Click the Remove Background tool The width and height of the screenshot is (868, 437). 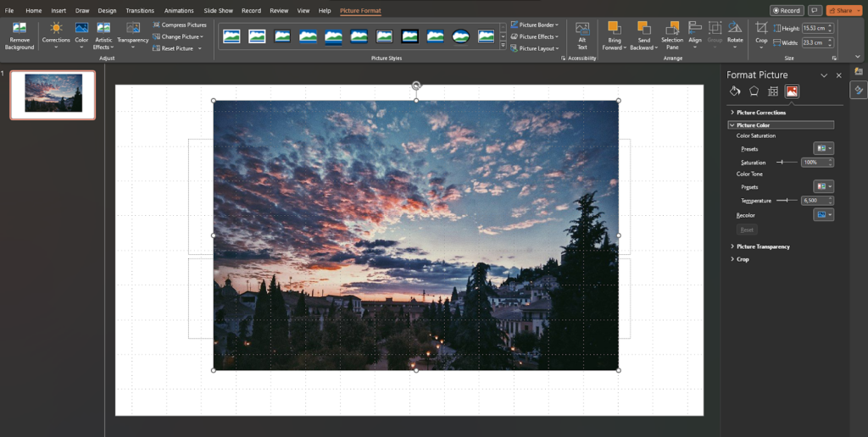pos(19,36)
